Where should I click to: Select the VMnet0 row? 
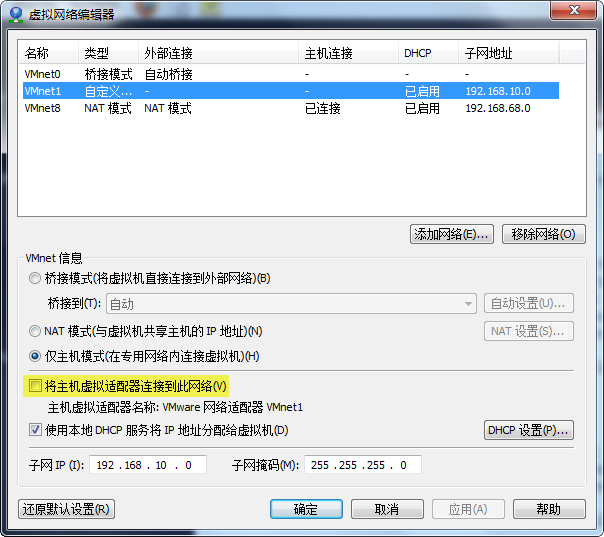(291, 74)
